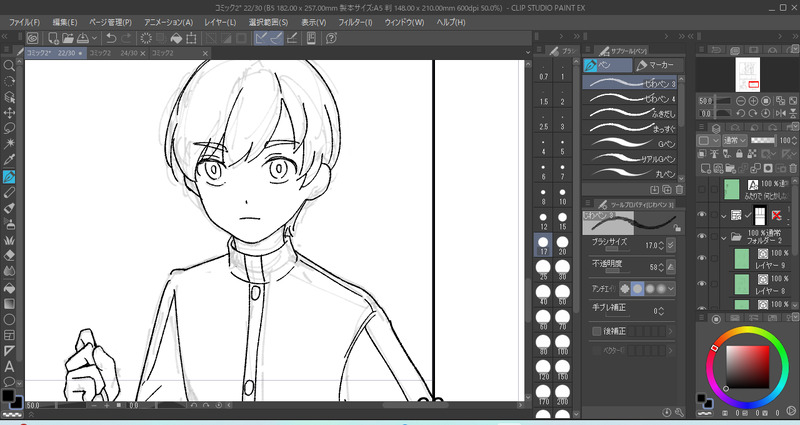Select the Auto select magic wand tool
The width and height of the screenshot is (800, 425).
click(9, 143)
